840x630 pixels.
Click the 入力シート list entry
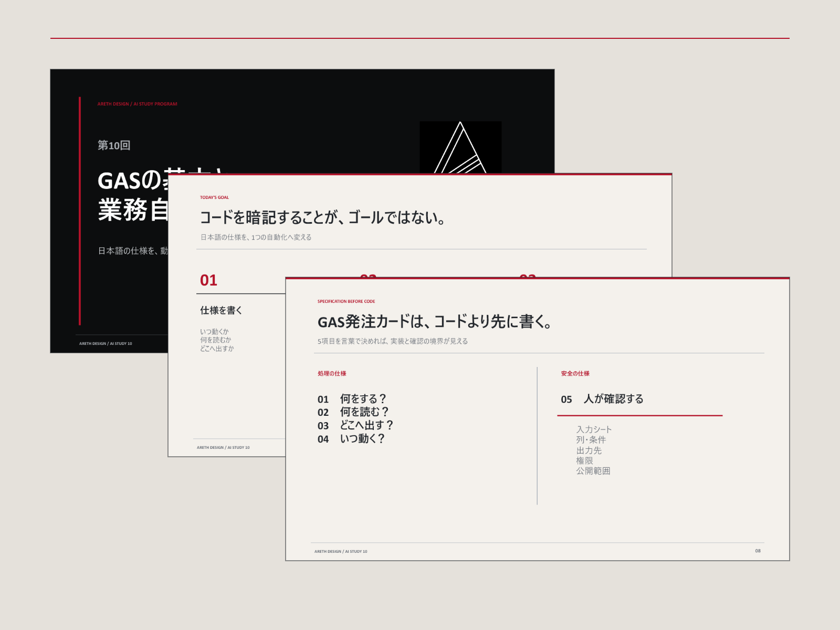pos(594,429)
